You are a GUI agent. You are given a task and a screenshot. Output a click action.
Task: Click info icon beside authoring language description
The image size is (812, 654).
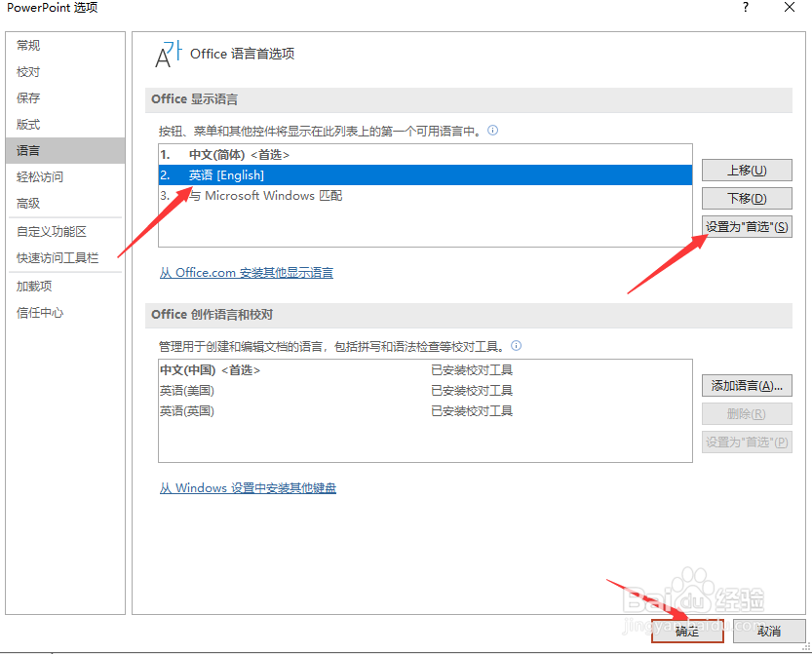tap(517, 346)
